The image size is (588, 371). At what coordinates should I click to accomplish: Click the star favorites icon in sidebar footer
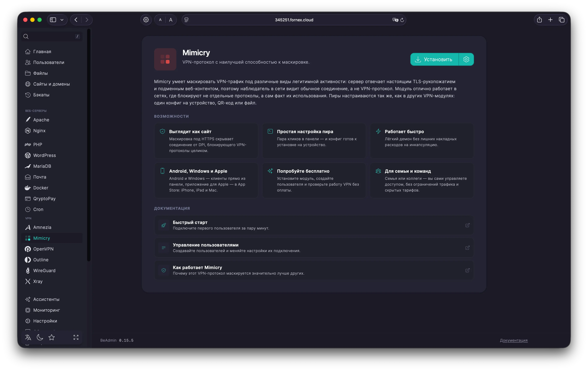(x=52, y=337)
